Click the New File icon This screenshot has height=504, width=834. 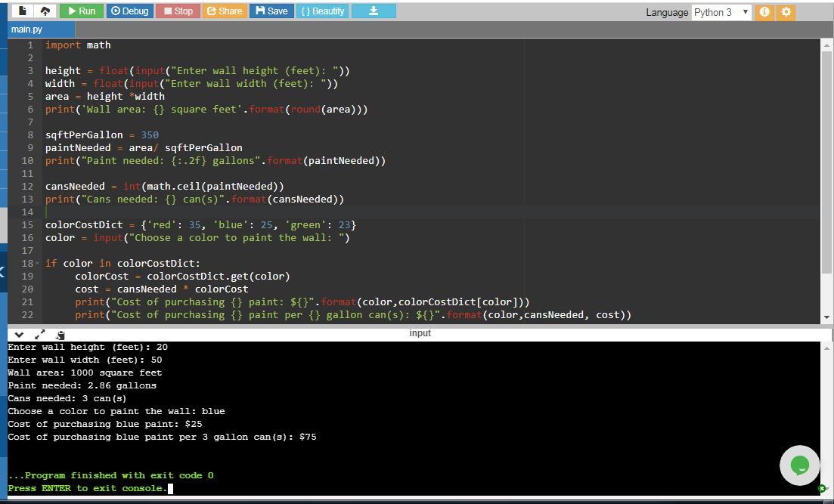(22, 11)
